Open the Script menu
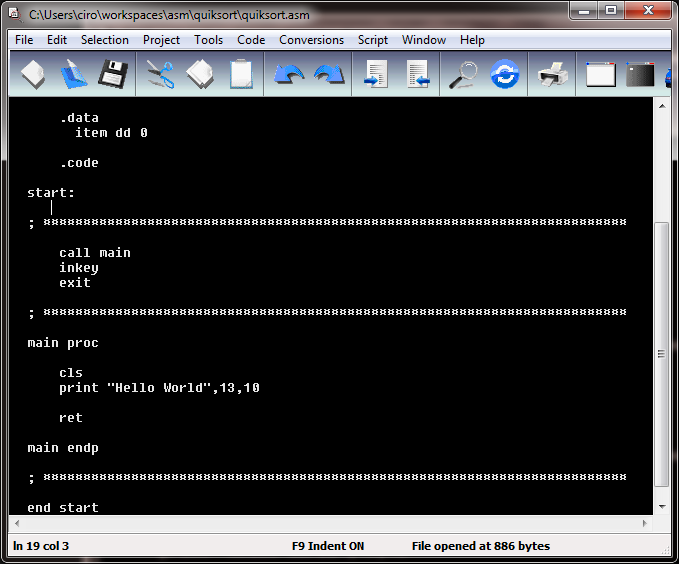Screen dimensions: 679x564 (x=372, y=40)
